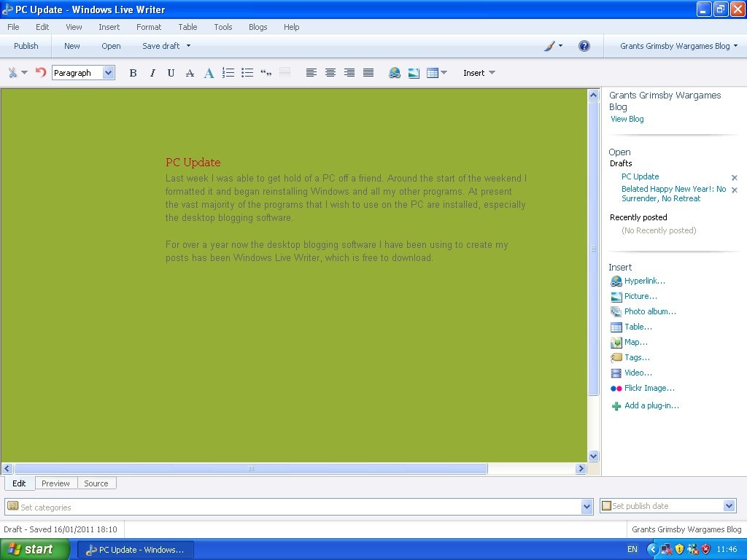Click the undo arrow icon
The height and width of the screenshot is (560, 747).
tap(41, 72)
